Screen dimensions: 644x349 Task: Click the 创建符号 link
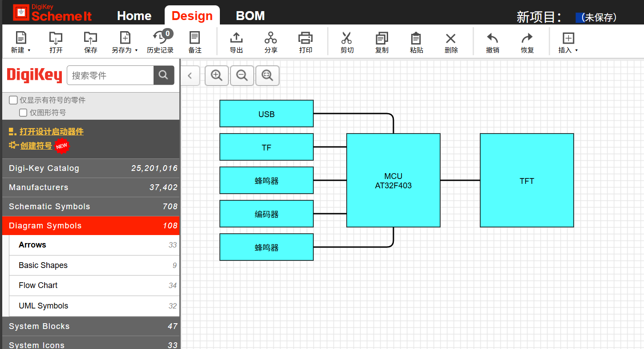[36, 146]
